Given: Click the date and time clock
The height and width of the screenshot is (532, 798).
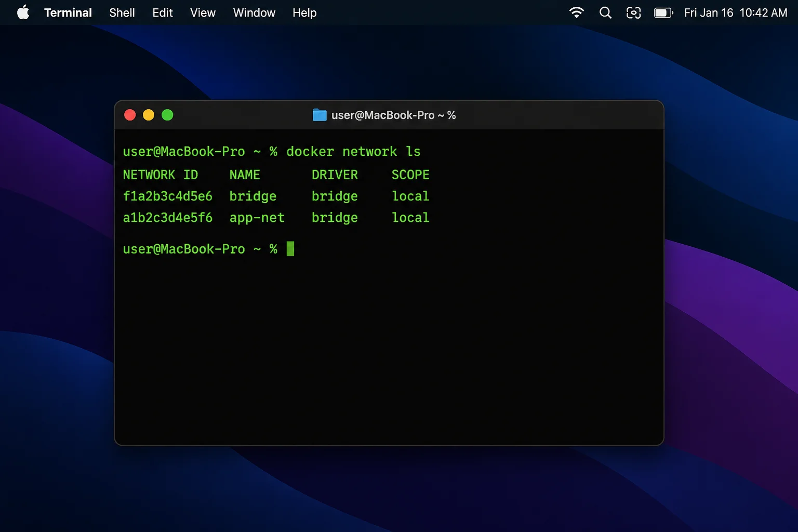Looking at the screenshot, I should pyautogui.click(x=736, y=12).
